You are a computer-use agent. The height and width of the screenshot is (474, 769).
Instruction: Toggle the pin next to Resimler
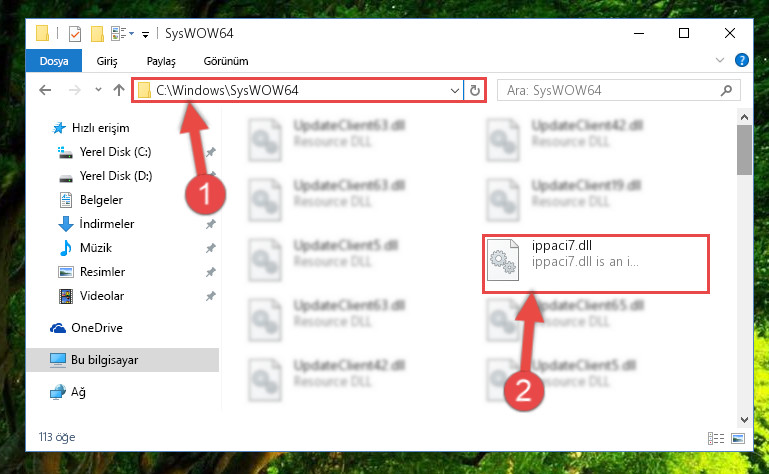pos(210,272)
